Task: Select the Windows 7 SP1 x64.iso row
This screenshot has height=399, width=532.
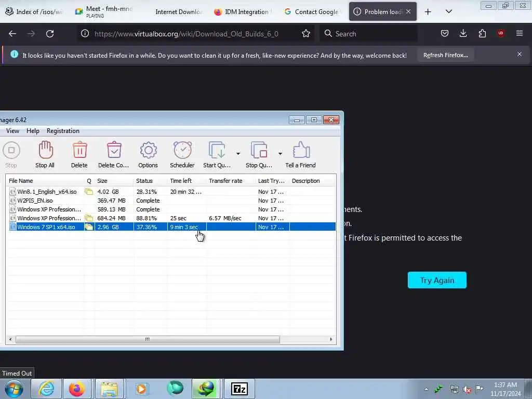Action: 172,227
